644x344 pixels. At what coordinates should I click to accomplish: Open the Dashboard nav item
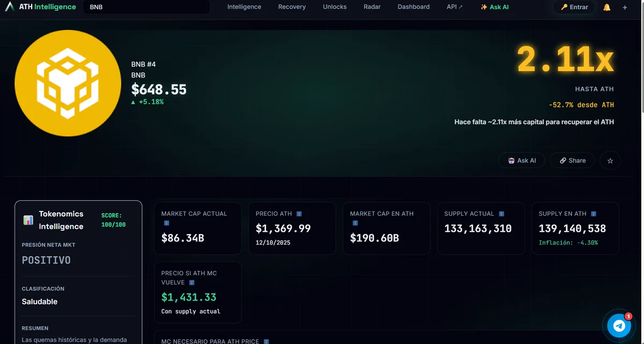click(413, 7)
